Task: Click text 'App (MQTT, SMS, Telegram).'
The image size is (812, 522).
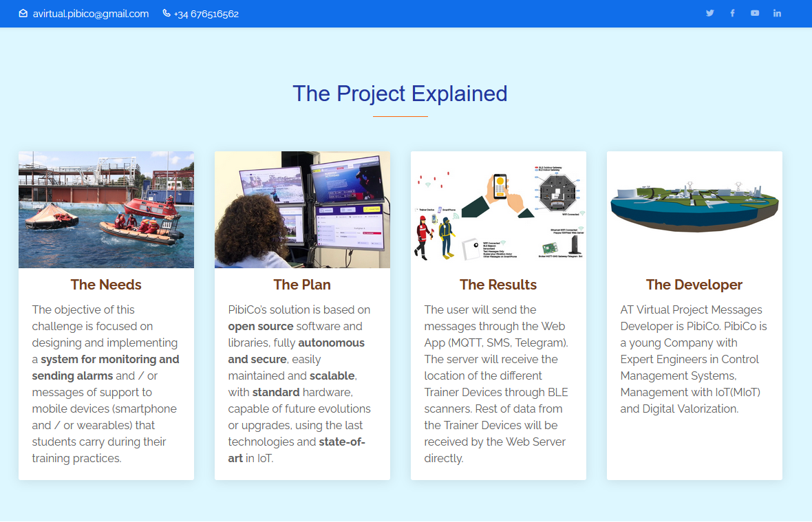Action: (x=496, y=343)
